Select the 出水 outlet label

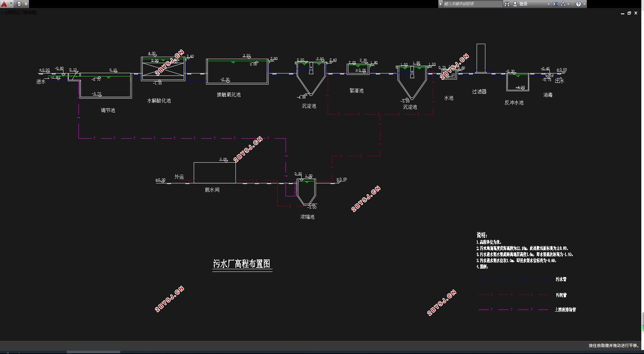[559, 81]
